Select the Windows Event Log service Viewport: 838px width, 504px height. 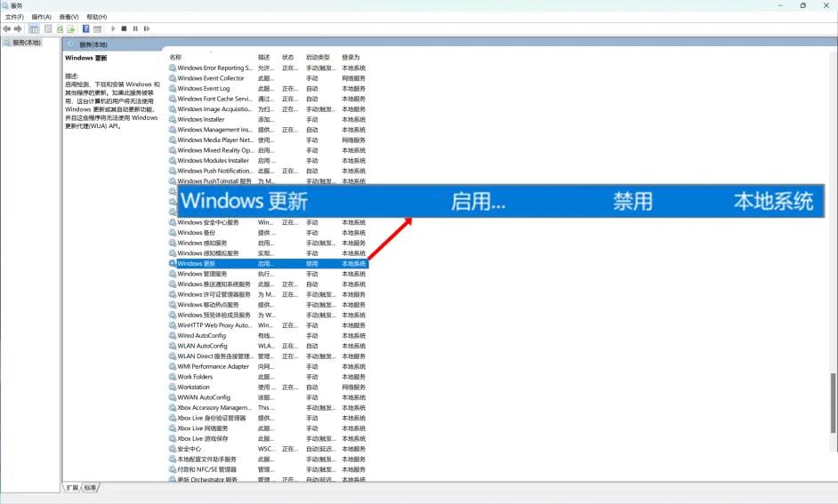coord(268,89)
